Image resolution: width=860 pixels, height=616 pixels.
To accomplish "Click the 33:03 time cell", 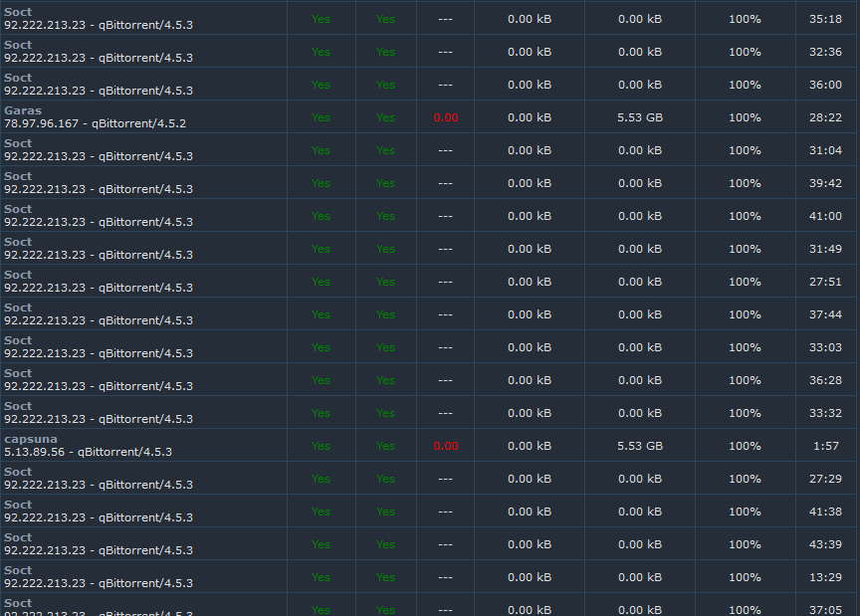I will point(825,347).
